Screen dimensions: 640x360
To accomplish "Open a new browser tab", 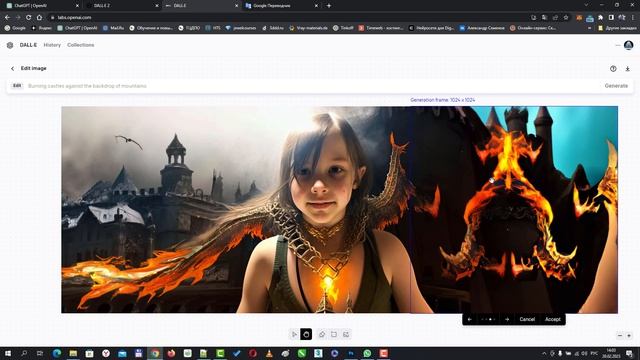I will tap(329, 6).
